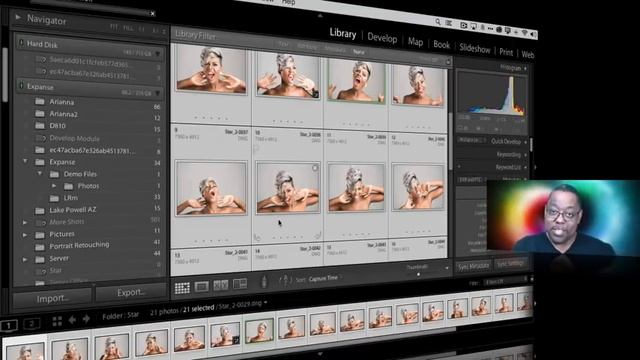Set Navigator zoom to FILL
The image size is (640, 360).
click(x=128, y=28)
